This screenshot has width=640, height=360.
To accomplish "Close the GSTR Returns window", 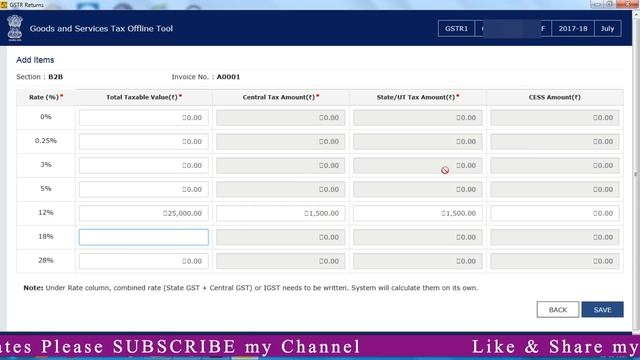I will tap(627, 4).
